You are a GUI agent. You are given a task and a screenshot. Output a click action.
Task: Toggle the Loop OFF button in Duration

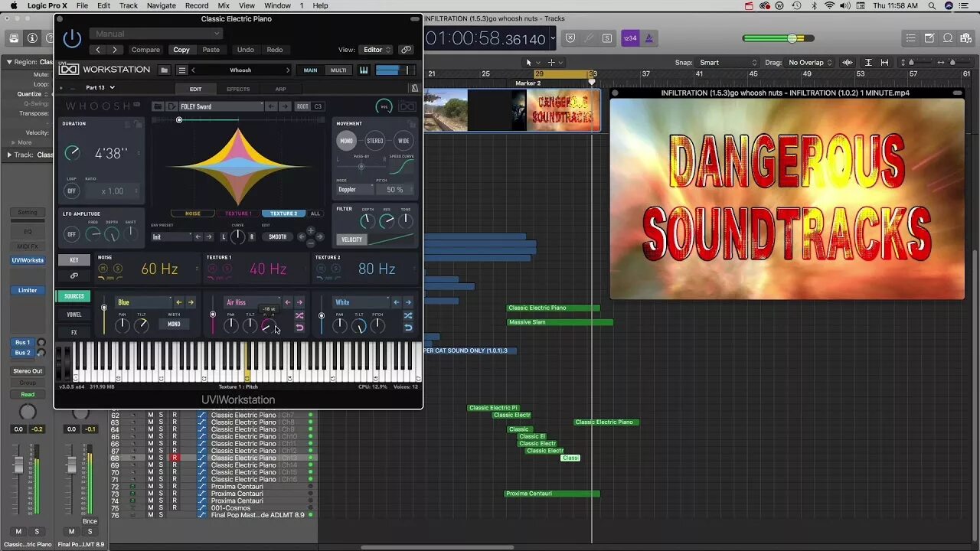pyautogui.click(x=72, y=191)
